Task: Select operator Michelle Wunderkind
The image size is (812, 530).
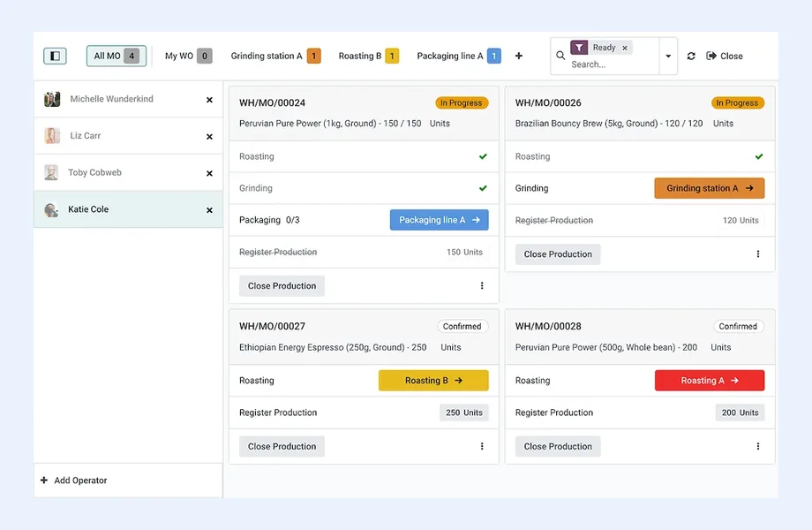Action: (x=129, y=99)
